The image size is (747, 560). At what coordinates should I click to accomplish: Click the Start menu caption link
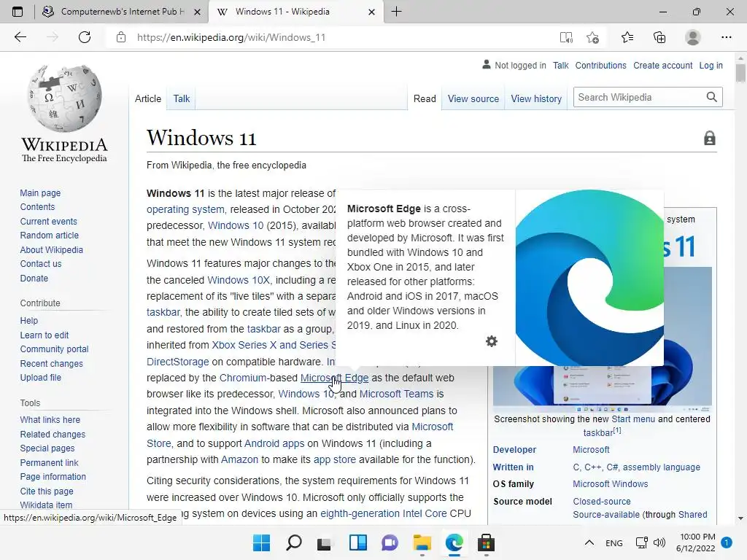click(x=633, y=419)
